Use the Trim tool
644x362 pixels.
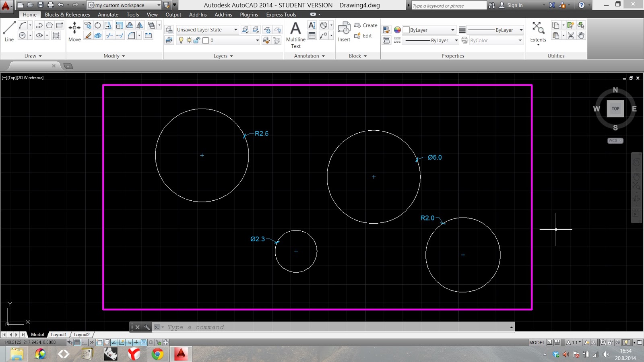click(x=109, y=35)
